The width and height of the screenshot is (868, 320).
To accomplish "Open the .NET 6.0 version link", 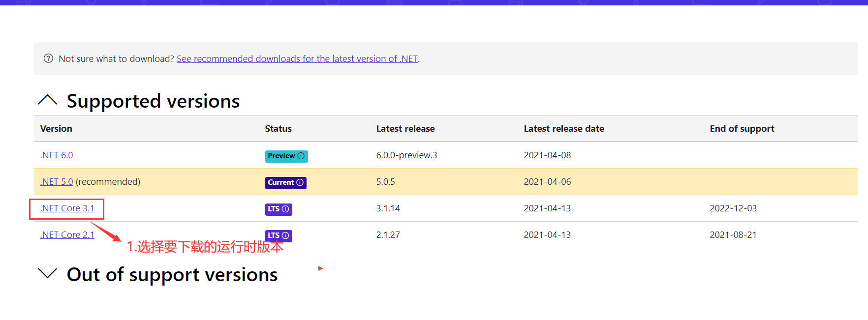I will coord(57,155).
